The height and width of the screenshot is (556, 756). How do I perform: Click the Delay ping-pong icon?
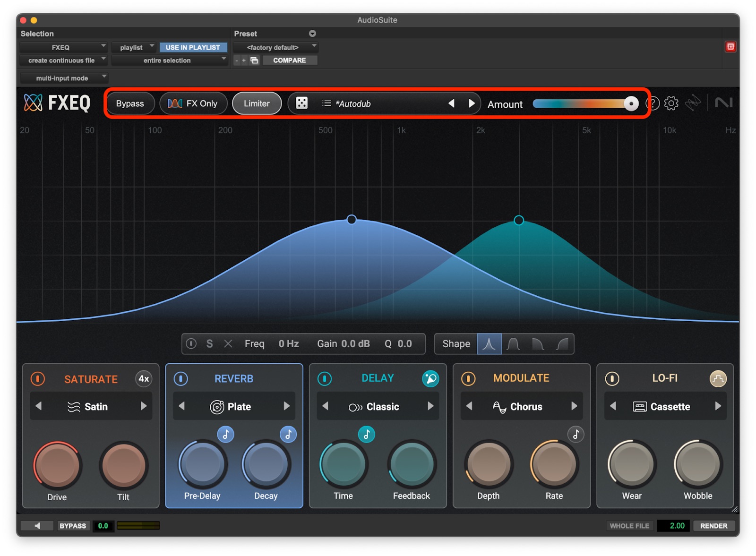coord(430,378)
